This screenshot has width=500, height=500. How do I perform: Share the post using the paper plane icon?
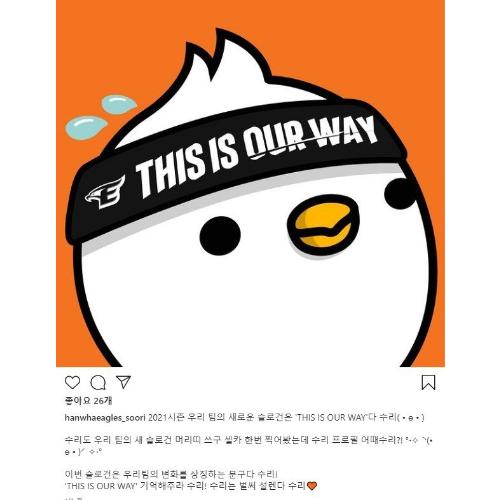point(123,382)
